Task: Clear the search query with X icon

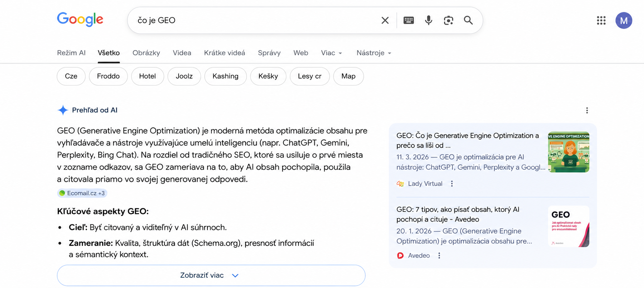Action: click(385, 21)
